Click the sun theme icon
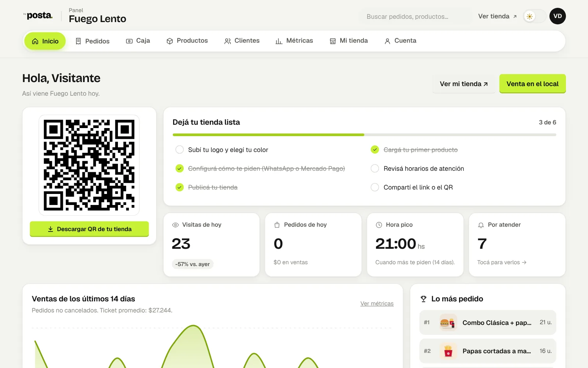This screenshot has width=588, height=368. [x=530, y=17]
